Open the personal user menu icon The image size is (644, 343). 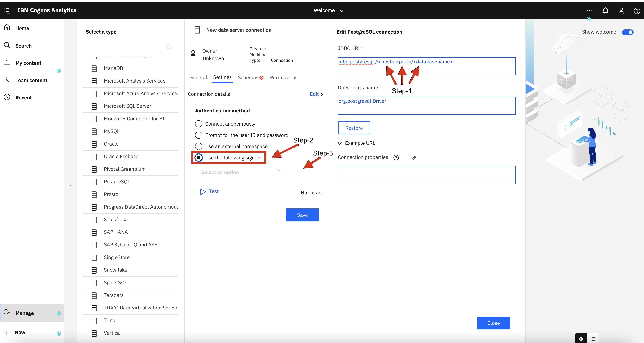click(x=621, y=10)
